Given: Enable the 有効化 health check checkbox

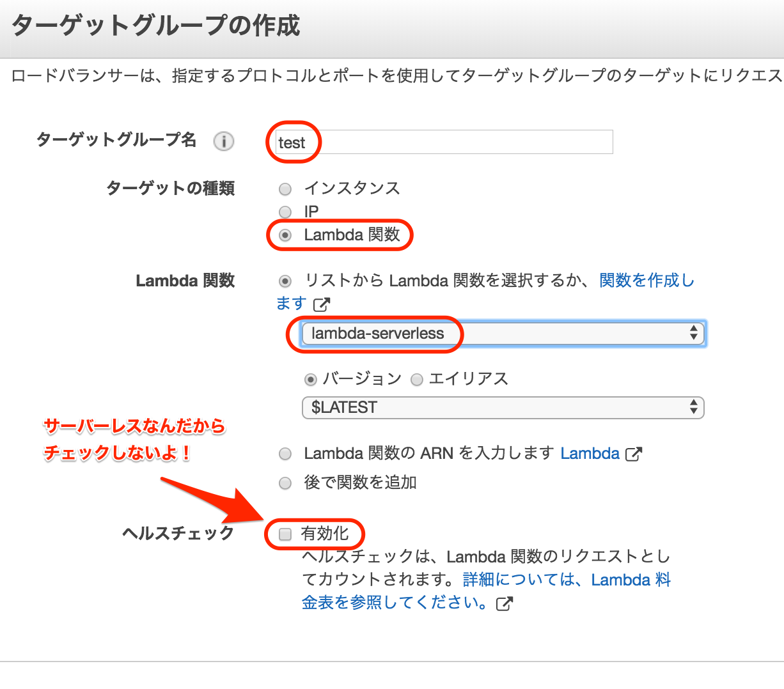Looking at the screenshot, I should [x=285, y=534].
